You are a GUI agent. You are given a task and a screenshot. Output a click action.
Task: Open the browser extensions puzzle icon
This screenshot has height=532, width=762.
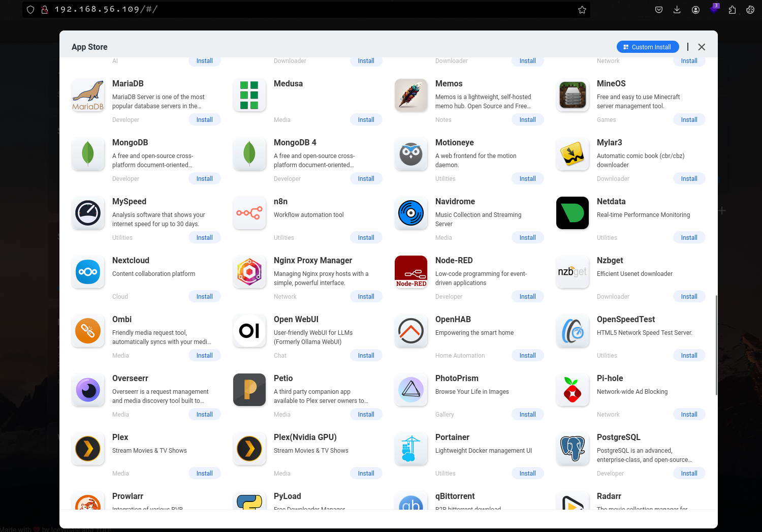pos(732,10)
